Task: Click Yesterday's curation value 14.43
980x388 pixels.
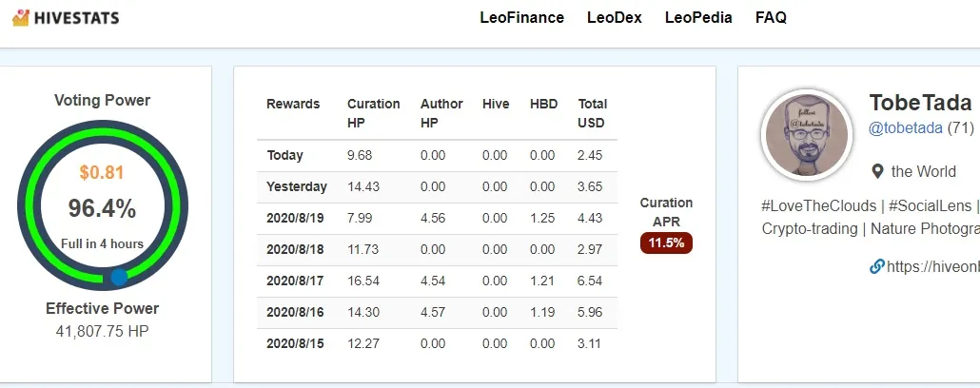Action: [x=363, y=186]
